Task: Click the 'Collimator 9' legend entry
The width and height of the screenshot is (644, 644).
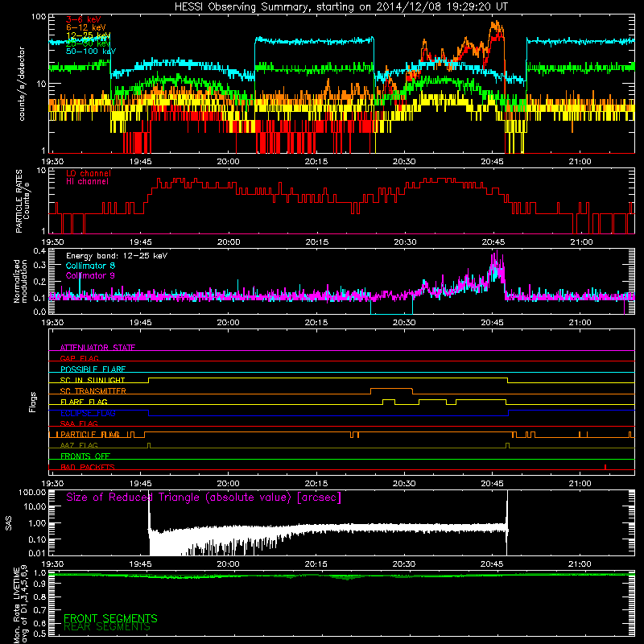Action: pos(90,275)
